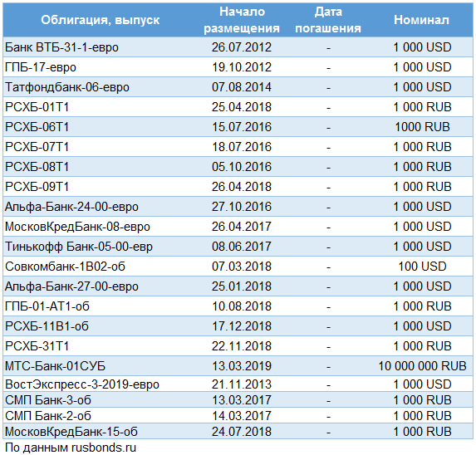The height and width of the screenshot is (455, 476).
Task: Select the date 22.11.2018
Action: click(x=242, y=346)
